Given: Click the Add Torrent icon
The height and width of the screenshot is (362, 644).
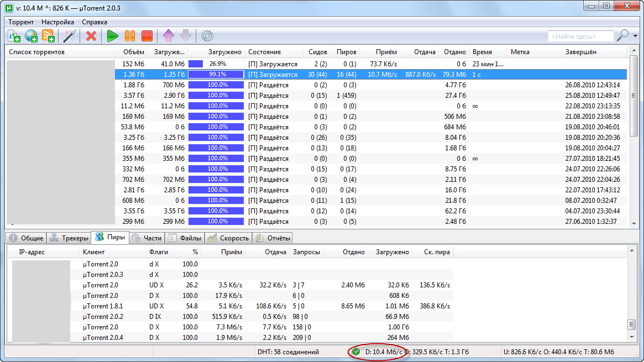Looking at the screenshot, I should 13,36.
